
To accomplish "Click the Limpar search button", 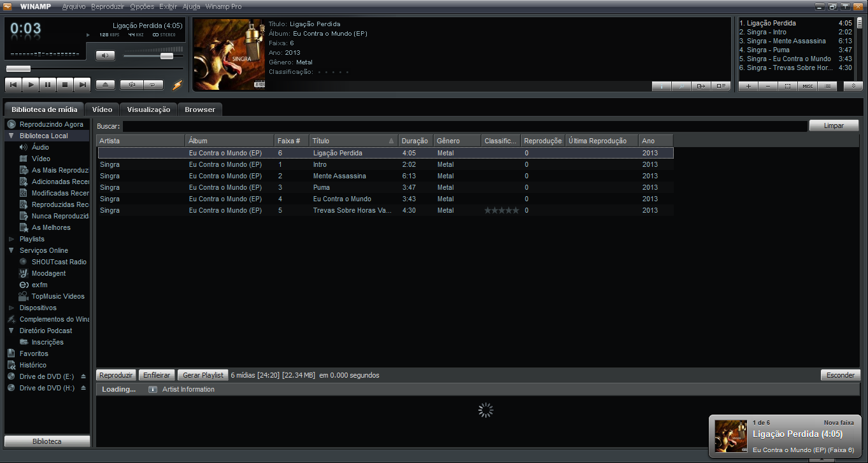I will [x=834, y=125].
